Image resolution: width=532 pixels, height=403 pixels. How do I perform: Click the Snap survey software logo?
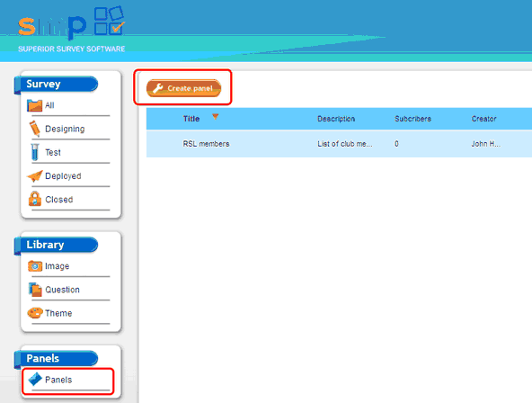72,30
